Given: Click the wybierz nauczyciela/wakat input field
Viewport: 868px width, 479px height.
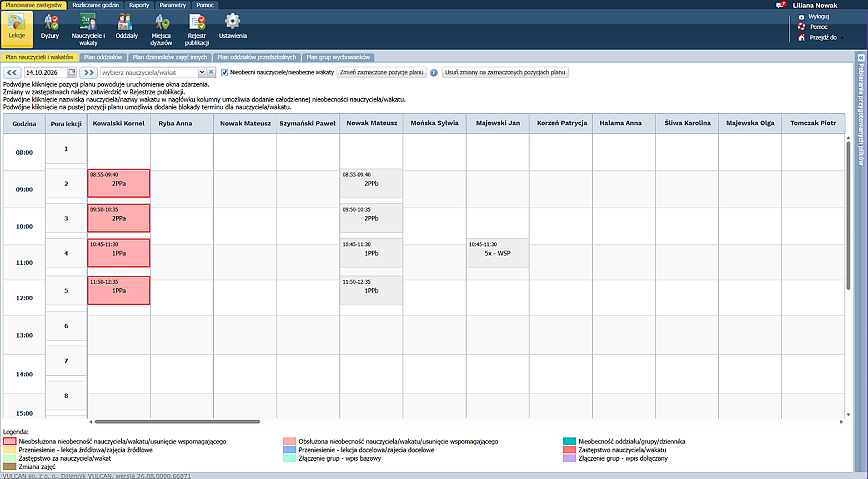Looking at the screenshot, I should coord(149,73).
